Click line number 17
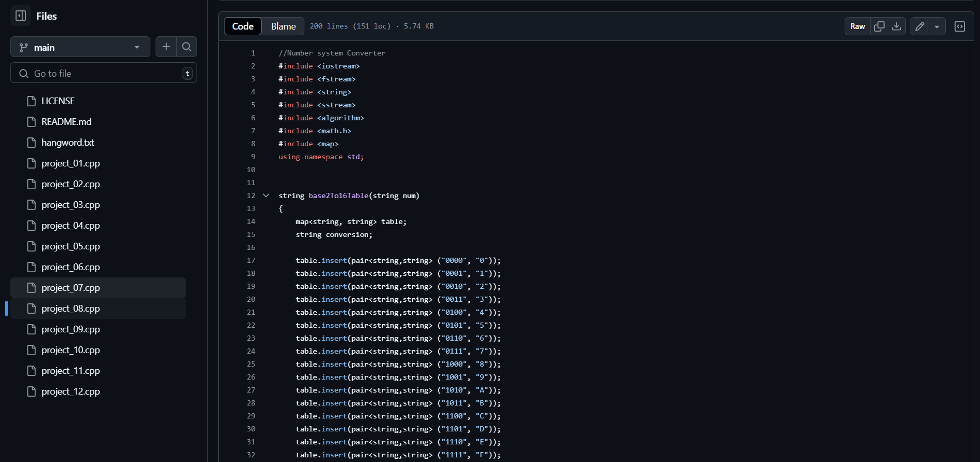The width and height of the screenshot is (980, 462). click(x=251, y=260)
